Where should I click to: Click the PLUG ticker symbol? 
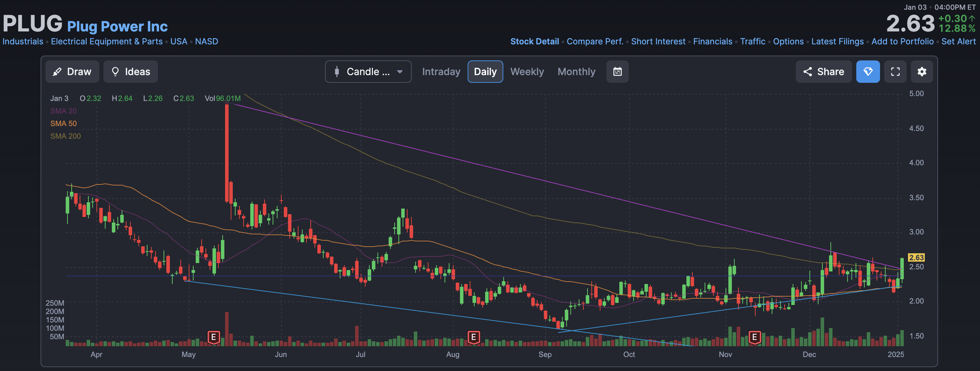pyautogui.click(x=33, y=23)
